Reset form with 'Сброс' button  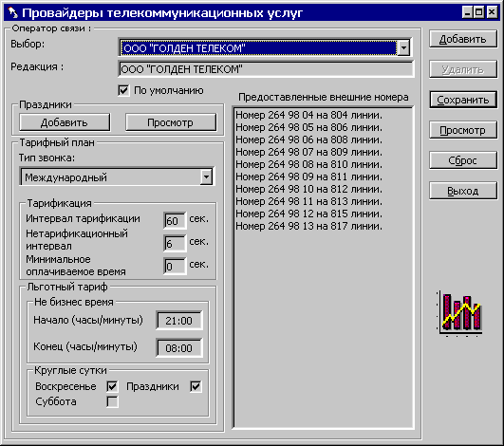[463, 160]
